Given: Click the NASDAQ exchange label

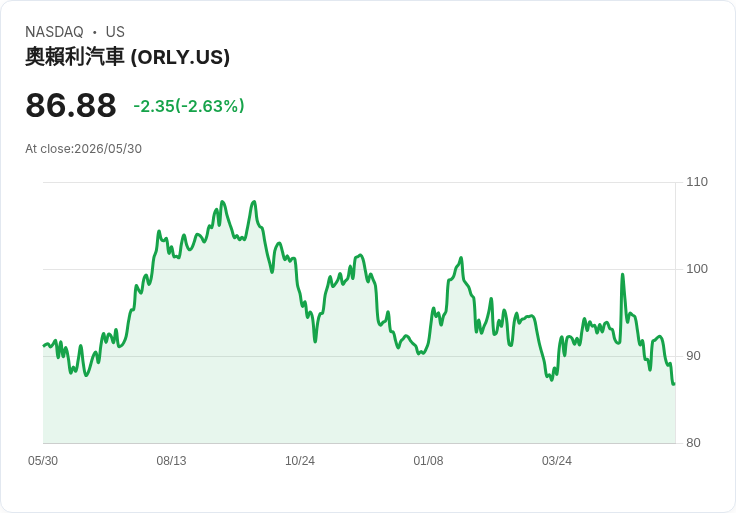Looking at the screenshot, I should coord(54,32).
